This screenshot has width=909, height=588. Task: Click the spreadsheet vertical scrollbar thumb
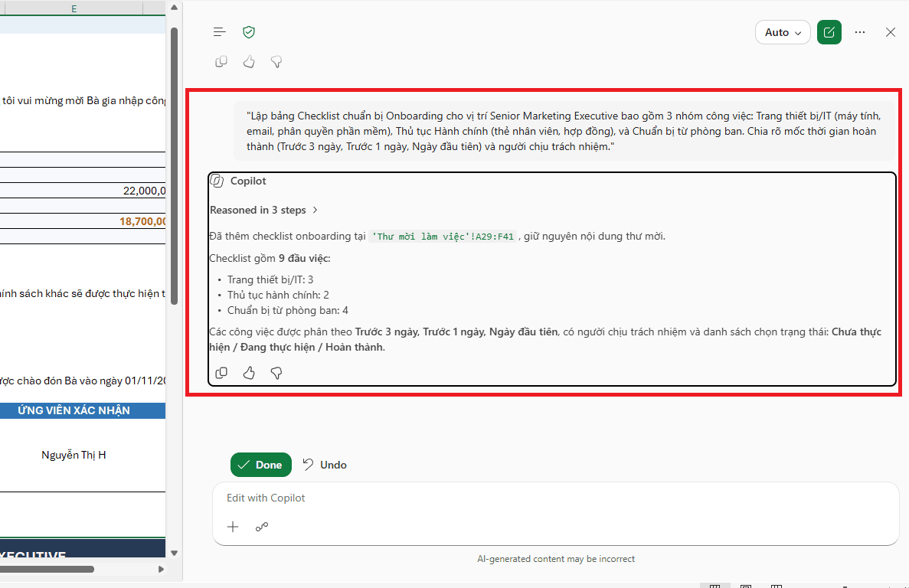(x=174, y=165)
